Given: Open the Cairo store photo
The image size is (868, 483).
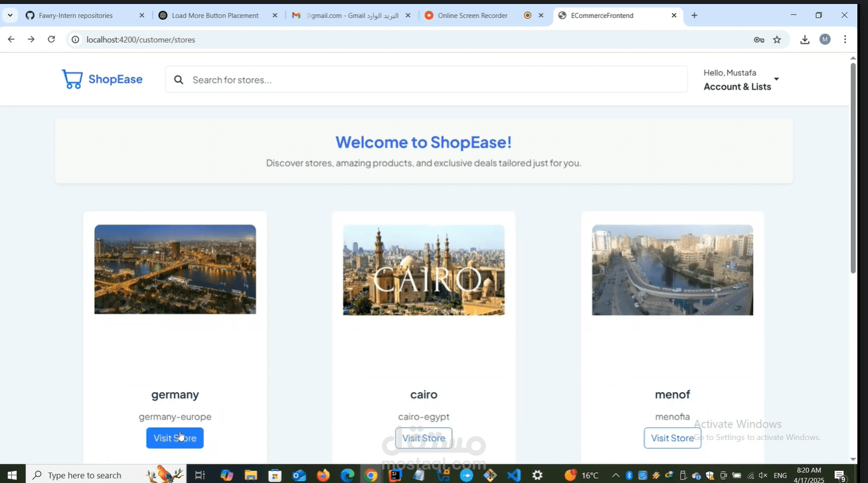Looking at the screenshot, I should (424, 270).
